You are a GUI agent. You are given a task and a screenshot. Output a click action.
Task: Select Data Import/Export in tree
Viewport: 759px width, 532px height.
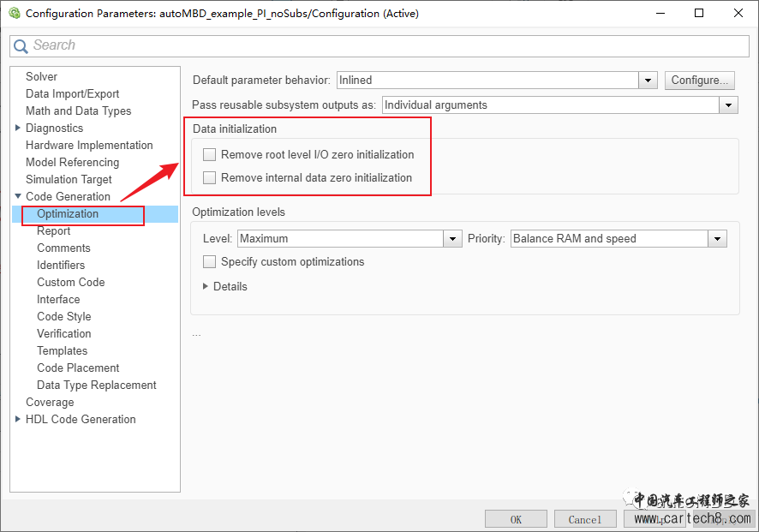pos(72,93)
